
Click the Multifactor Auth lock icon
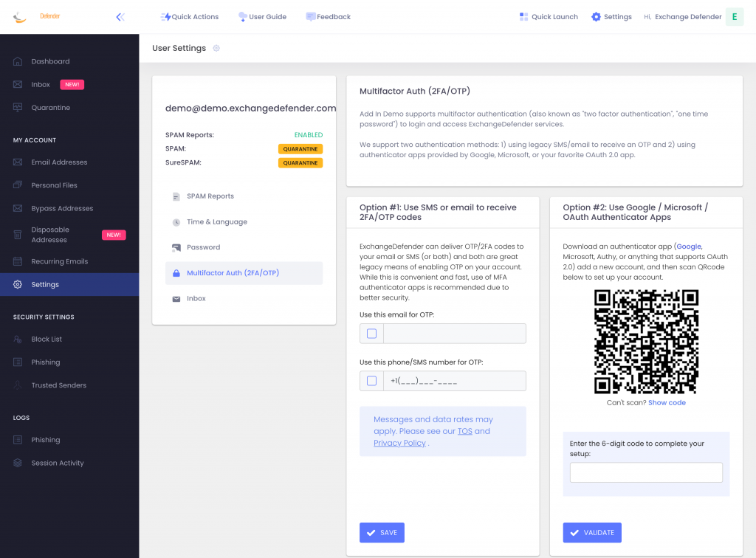[x=176, y=273]
